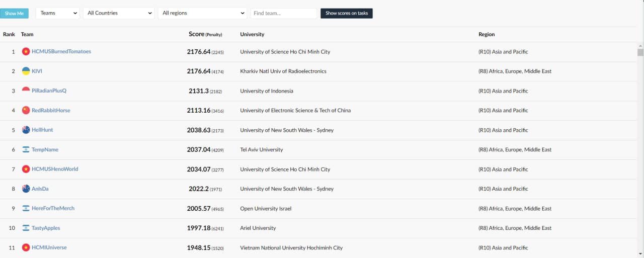Click the vertical scrollbar thumb

tap(640, 52)
